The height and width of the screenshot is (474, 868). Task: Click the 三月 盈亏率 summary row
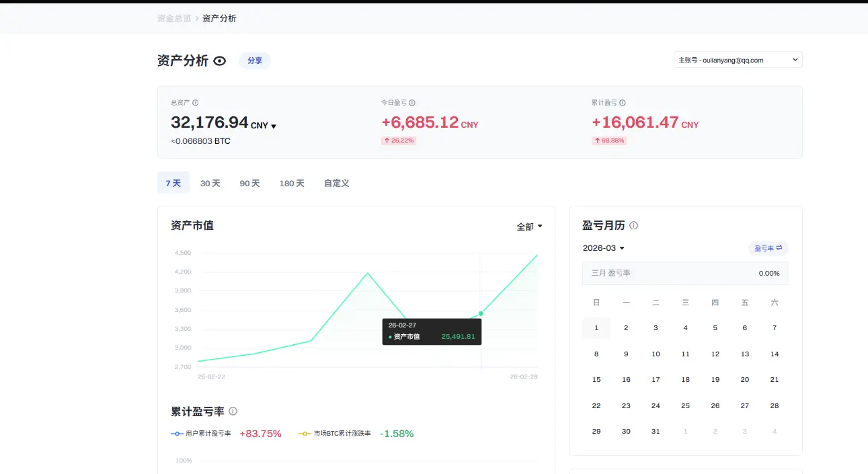[685, 274]
